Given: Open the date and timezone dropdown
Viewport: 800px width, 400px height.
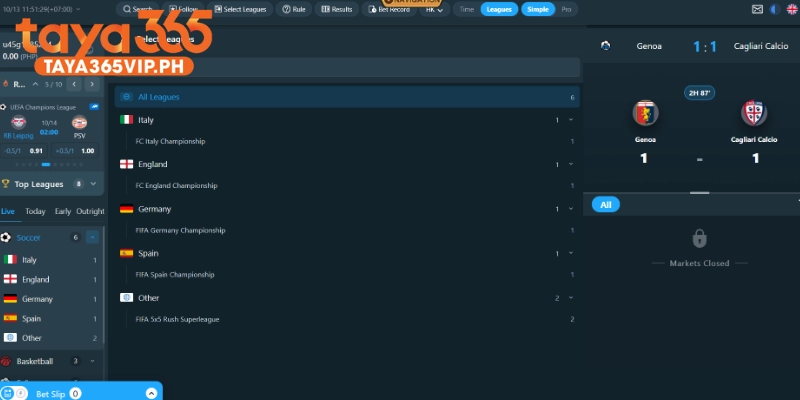Looking at the screenshot, I should (41, 9).
